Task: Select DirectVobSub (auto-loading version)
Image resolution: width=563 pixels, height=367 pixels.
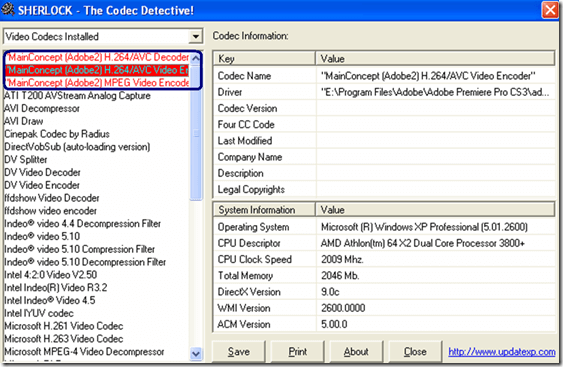Action: pyautogui.click(x=77, y=147)
